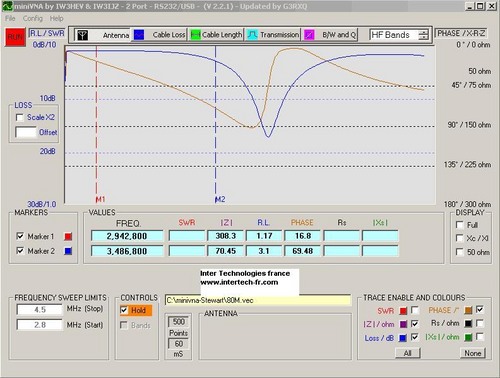The width and height of the screenshot is (500, 378).
Task: Uncheck the Hold control checkbox
Action: coord(124,310)
